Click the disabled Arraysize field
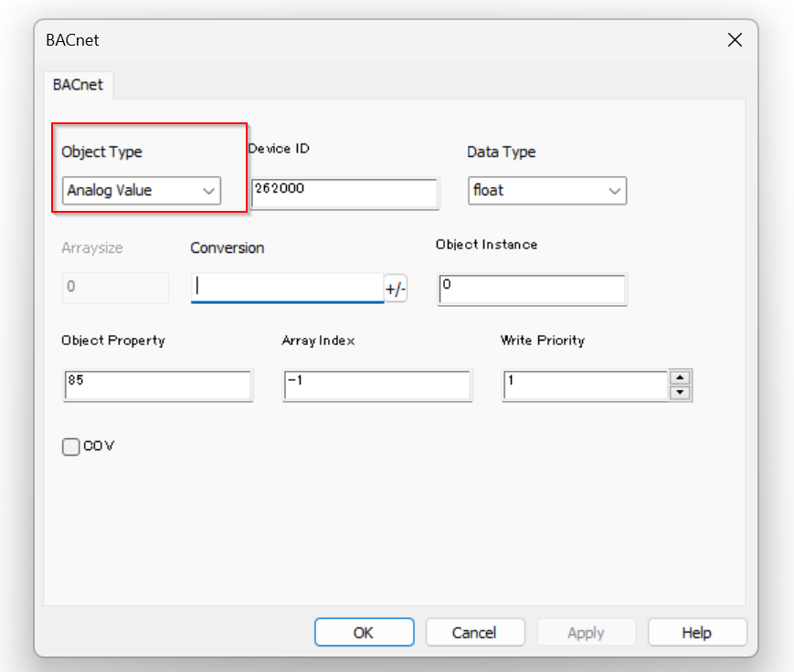 (x=115, y=288)
